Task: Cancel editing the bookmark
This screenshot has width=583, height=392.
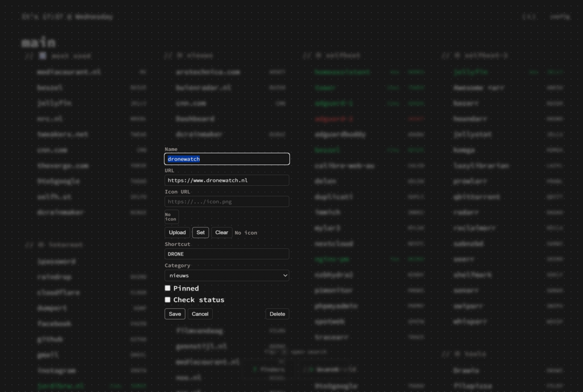Action: (x=200, y=314)
